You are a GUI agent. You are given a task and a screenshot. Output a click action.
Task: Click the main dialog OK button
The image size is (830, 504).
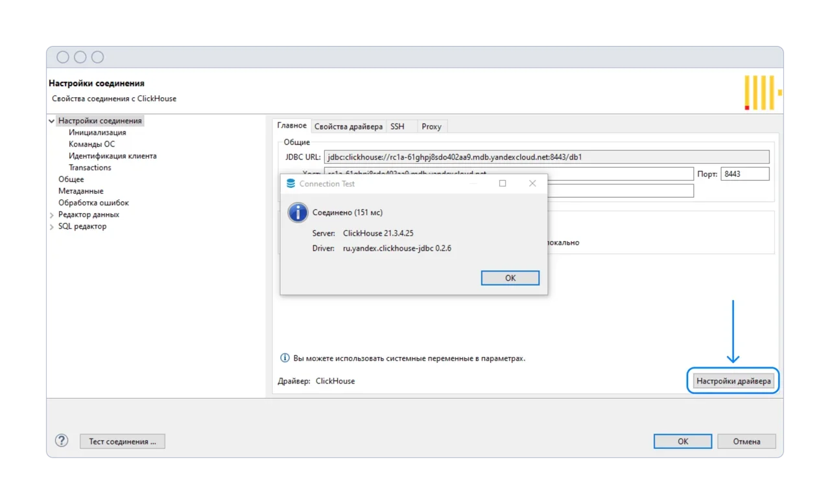683,441
